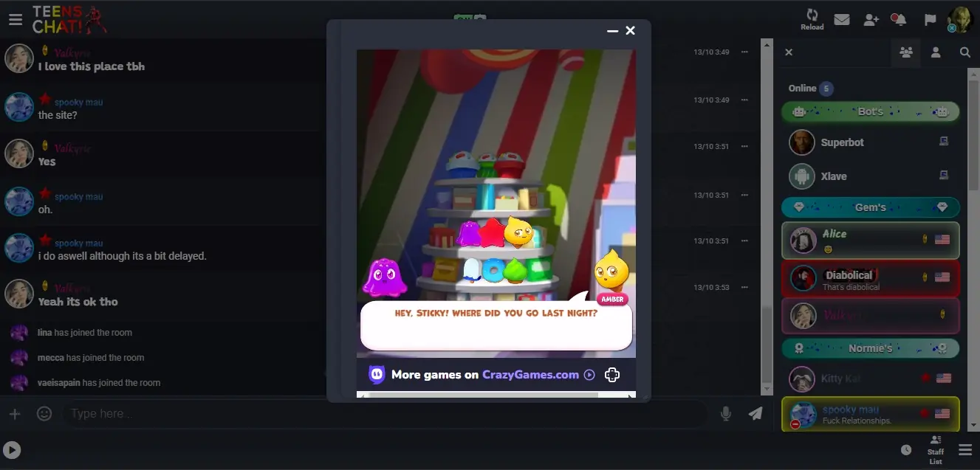Click the game dialogue speech bubble
This screenshot has height=470, width=980.
click(496, 325)
